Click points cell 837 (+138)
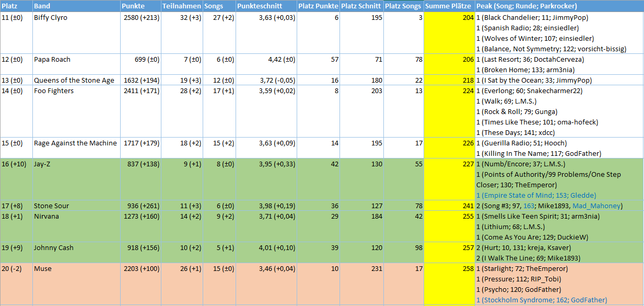Viewport: 644px width, 306px height. 140,179
